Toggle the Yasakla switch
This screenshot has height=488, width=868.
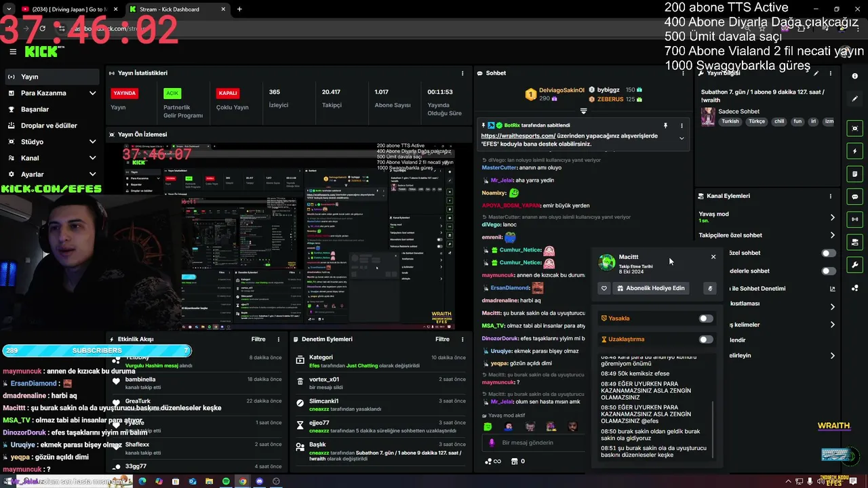(x=706, y=319)
